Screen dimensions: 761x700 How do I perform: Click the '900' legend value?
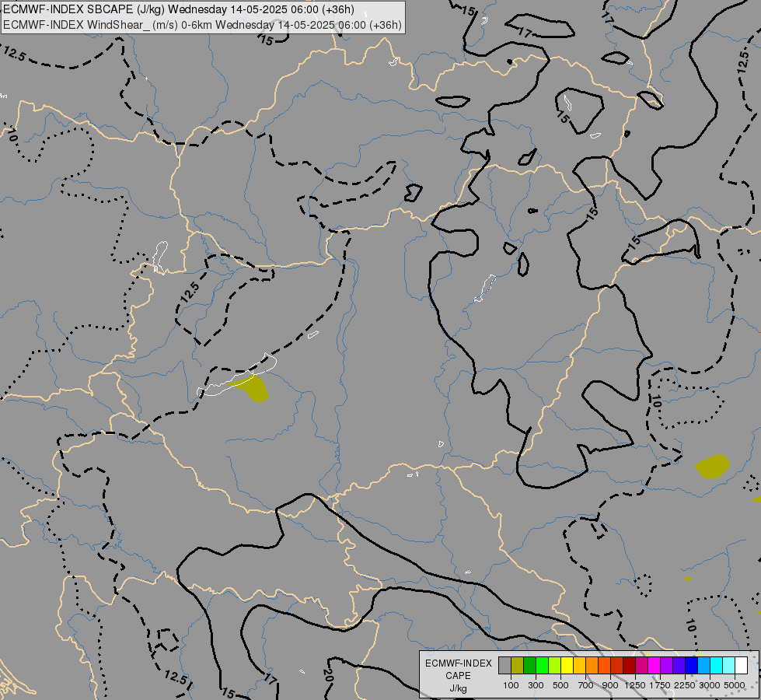point(610,685)
